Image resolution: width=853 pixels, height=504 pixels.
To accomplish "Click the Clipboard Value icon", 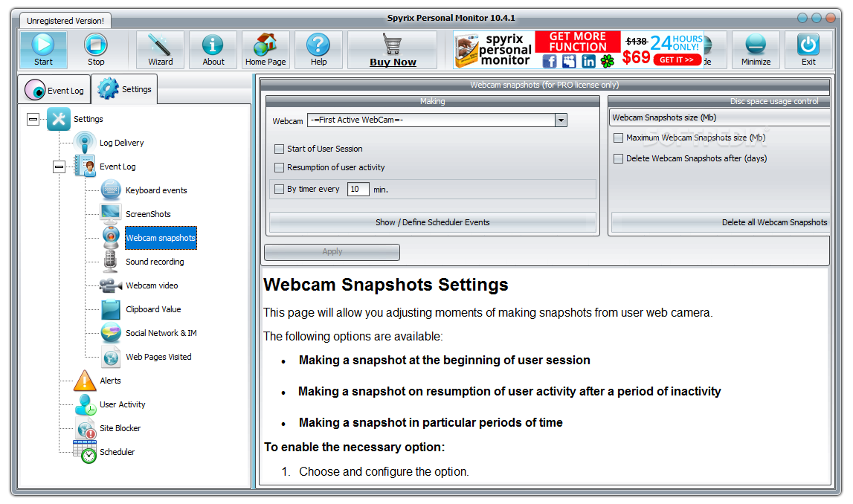I will 111,308.
